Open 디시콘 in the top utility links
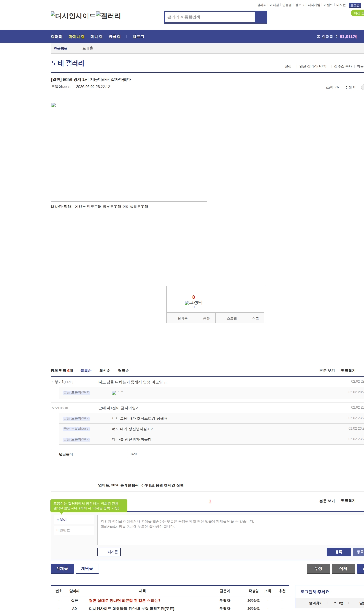The width and height of the screenshot is (364, 611). pyautogui.click(x=341, y=5)
